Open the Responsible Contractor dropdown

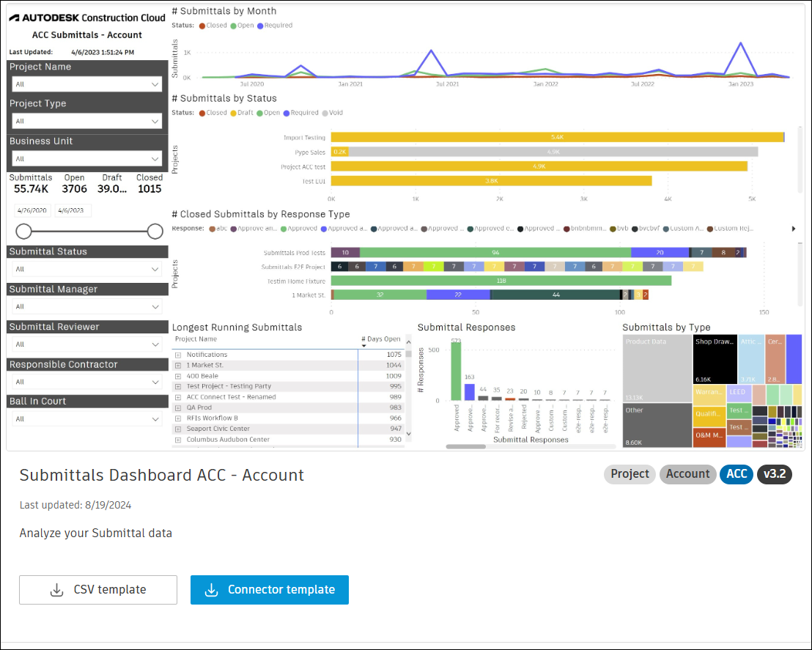[x=86, y=382]
